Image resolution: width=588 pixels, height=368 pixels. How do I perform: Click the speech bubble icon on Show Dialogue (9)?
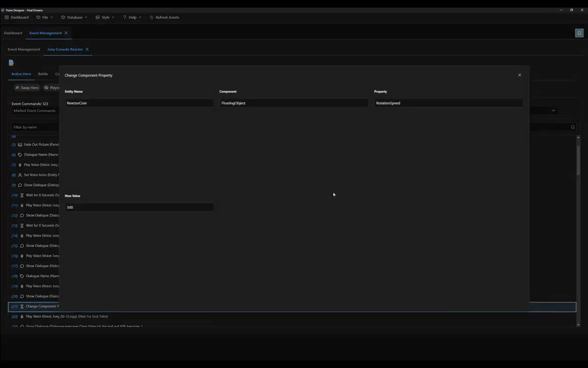pyautogui.click(x=20, y=185)
